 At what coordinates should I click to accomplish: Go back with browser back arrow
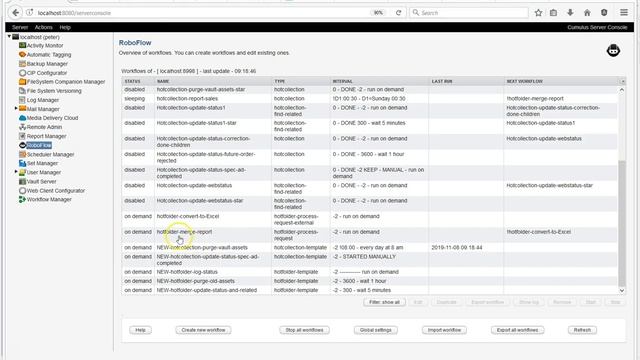[16, 13]
